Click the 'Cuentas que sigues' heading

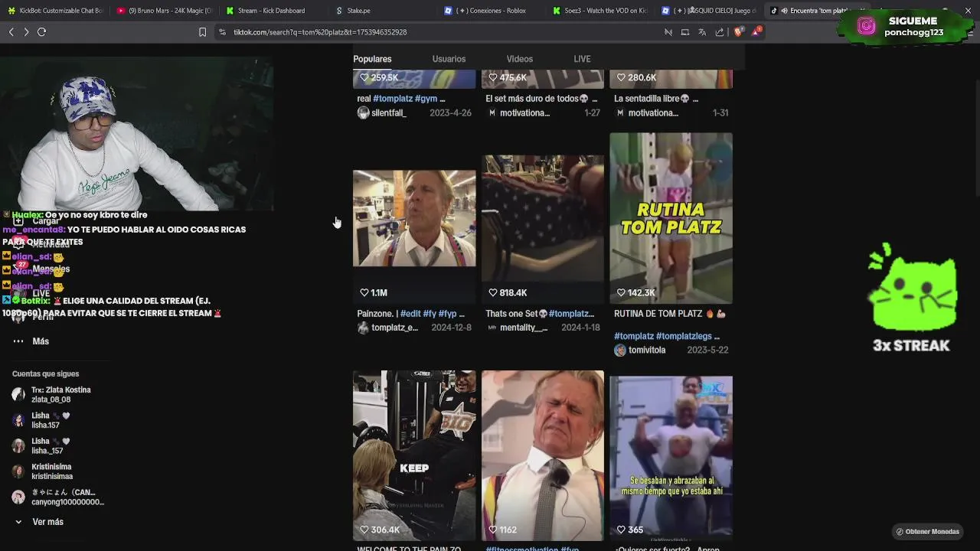pos(46,373)
